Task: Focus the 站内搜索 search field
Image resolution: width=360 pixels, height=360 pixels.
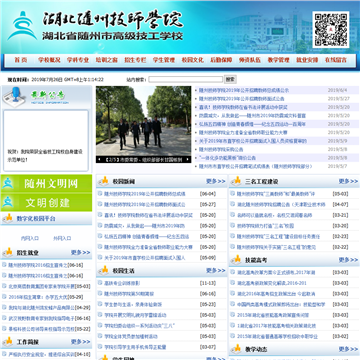Action: coord(186,80)
